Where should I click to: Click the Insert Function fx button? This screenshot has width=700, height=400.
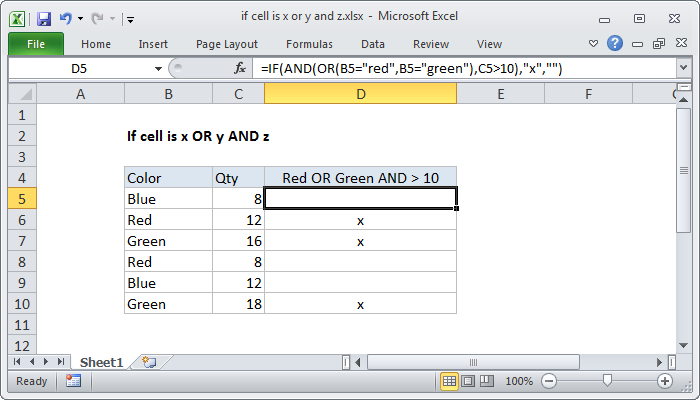pos(240,68)
